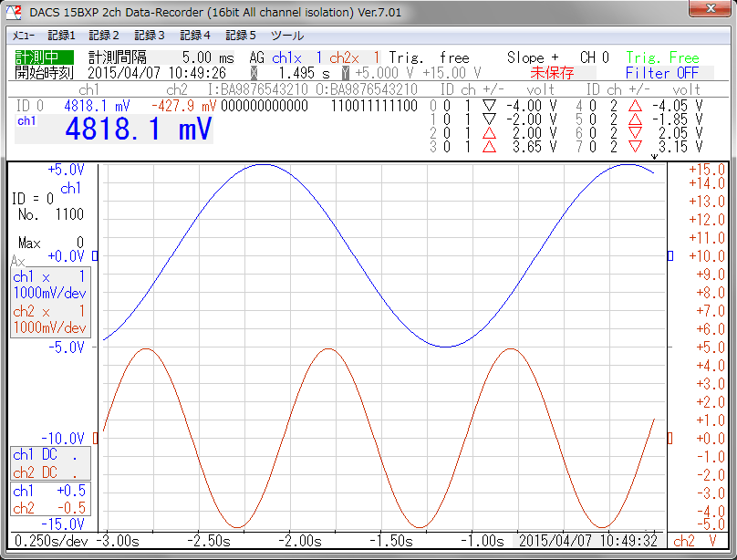737x560 pixels.
Task: Click the X cursor marker icon
Action: click(254, 73)
